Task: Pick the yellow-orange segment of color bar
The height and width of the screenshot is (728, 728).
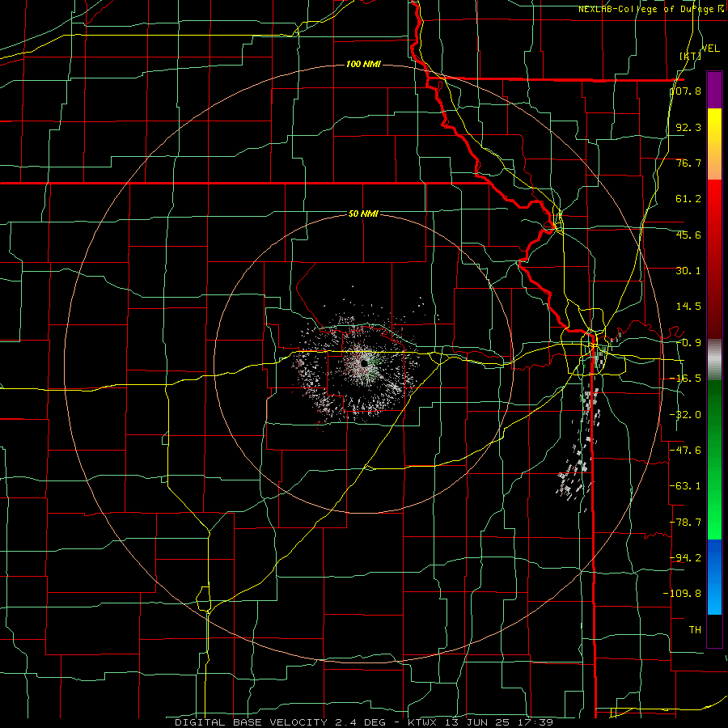Action: [x=714, y=144]
